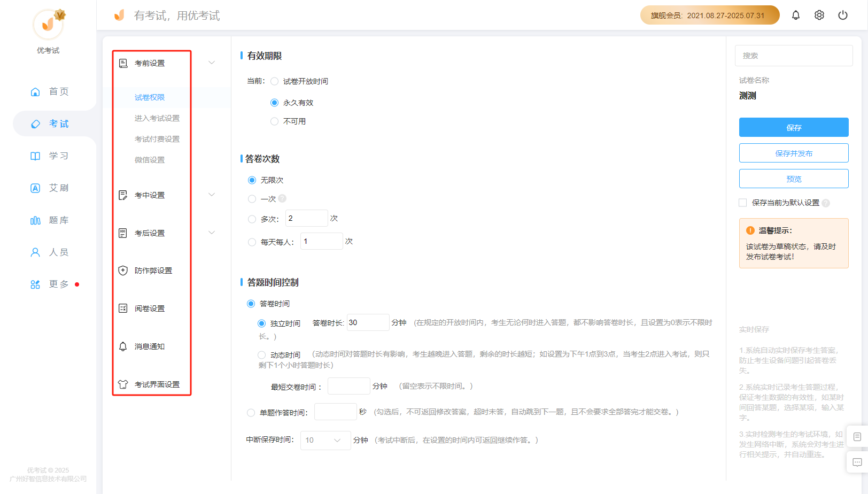Open 中断保存时间 dropdown showing 10
The image size is (868, 494).
pos(325,441)
